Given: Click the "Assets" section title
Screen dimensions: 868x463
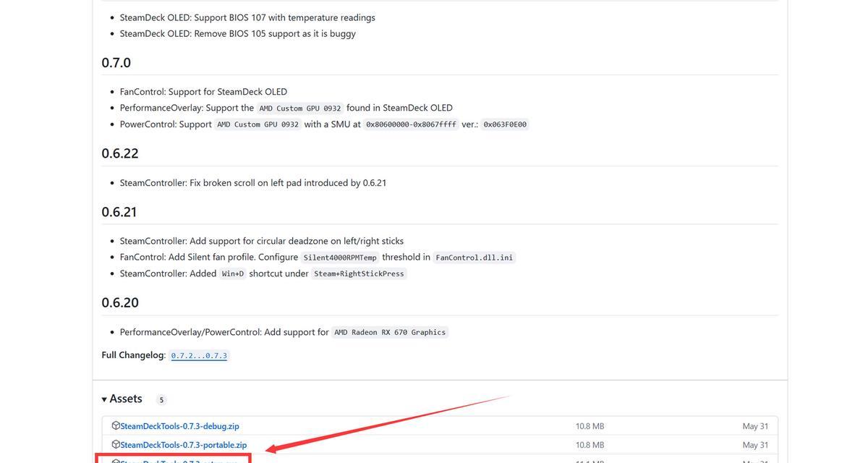Looking at the screenshot, I should tap(126, 399).
